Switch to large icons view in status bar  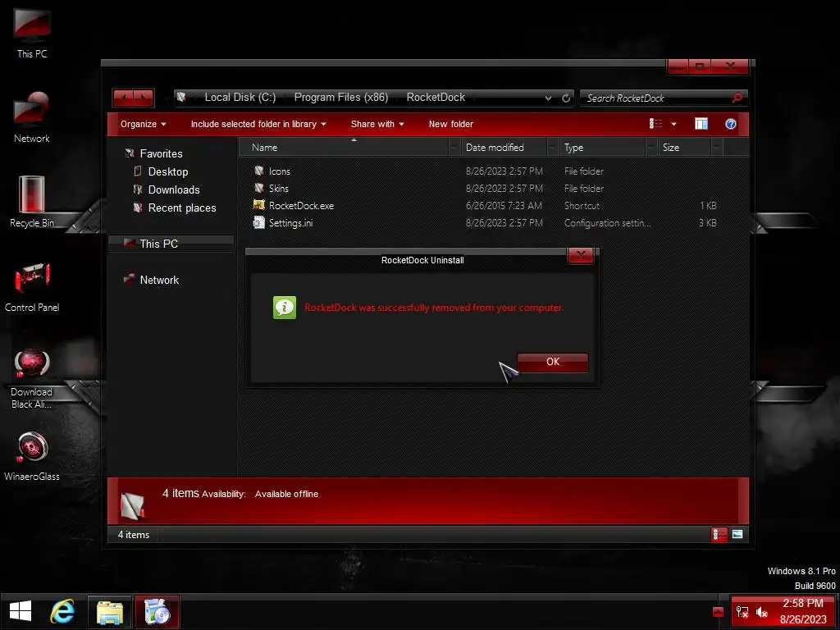tap(737, 534)
